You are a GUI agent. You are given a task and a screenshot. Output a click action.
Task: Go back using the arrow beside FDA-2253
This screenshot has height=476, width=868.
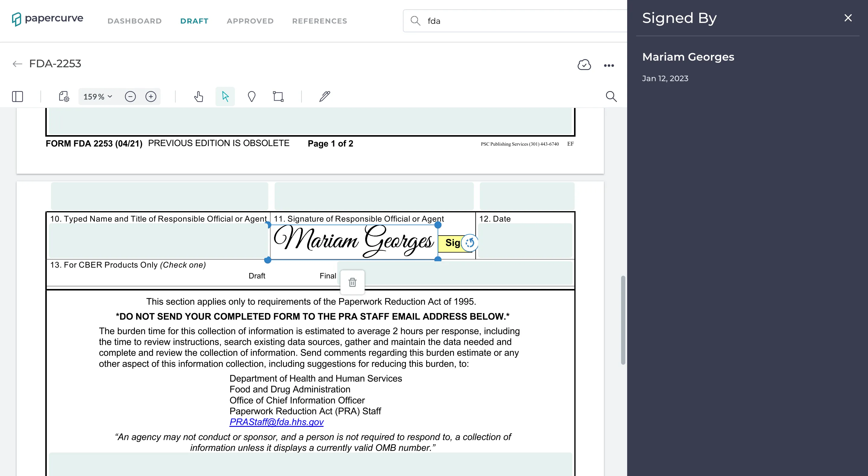[x=17, y=64]
